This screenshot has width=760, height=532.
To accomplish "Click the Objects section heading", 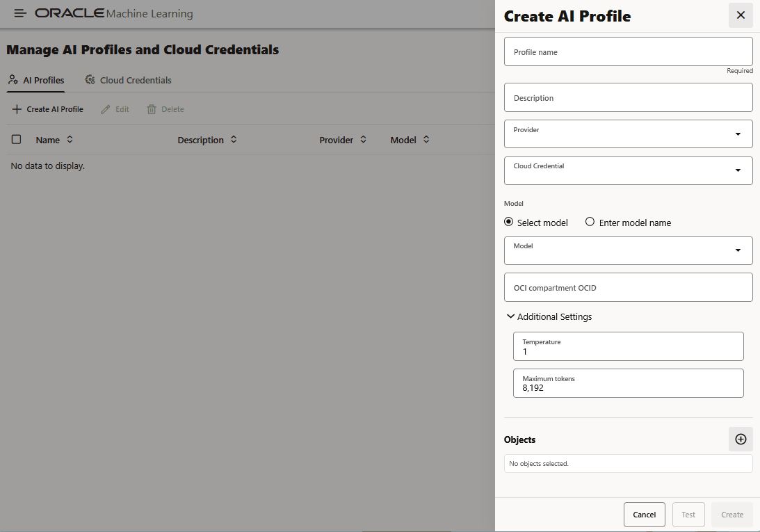I will tap(519, 440).
